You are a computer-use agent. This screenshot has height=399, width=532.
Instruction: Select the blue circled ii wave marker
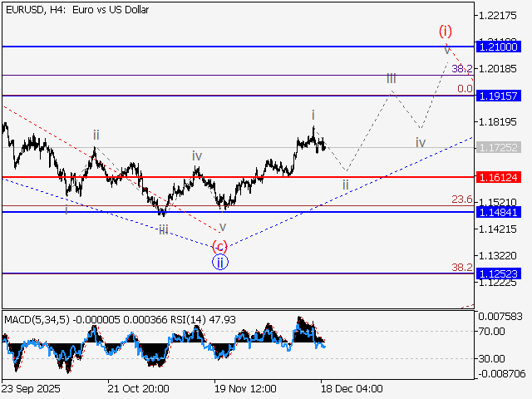pyautogui.click(x=219, y=262)
